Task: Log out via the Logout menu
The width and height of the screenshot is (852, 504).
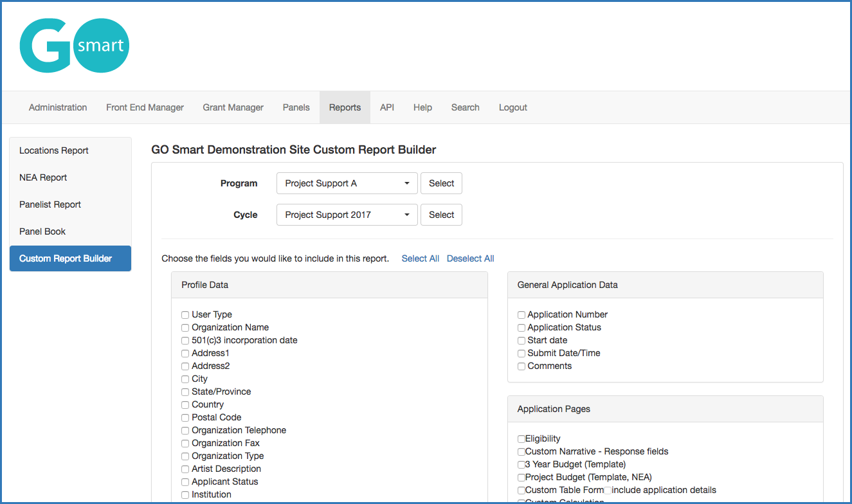Action: click(512, 107)
